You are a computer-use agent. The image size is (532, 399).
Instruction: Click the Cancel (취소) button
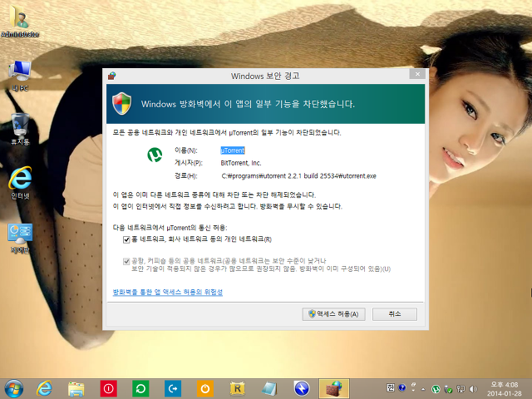(x=395, y=314)
